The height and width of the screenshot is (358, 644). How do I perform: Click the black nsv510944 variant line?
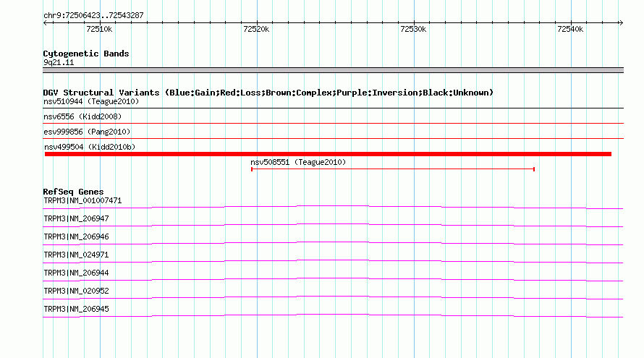[x=333, y=108]
